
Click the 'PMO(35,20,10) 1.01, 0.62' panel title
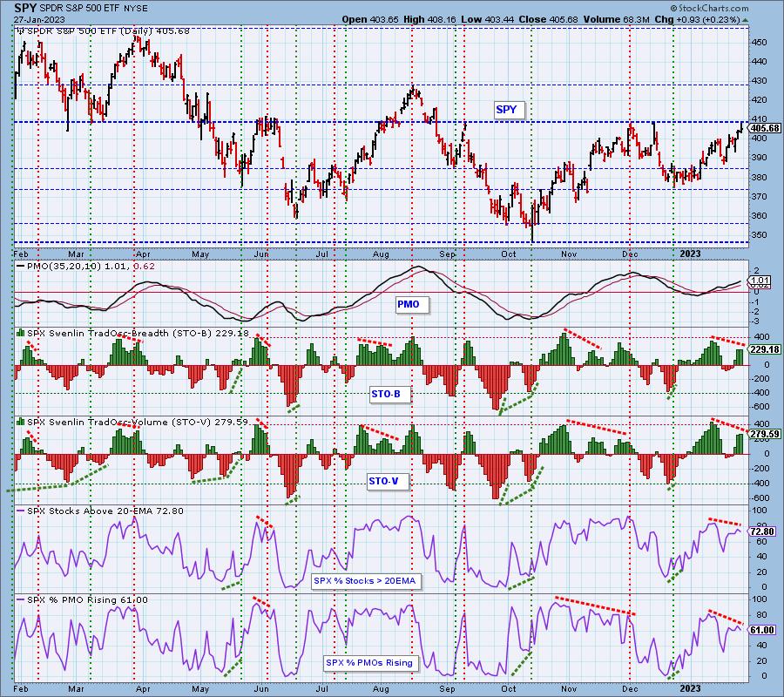coord(91,267)
